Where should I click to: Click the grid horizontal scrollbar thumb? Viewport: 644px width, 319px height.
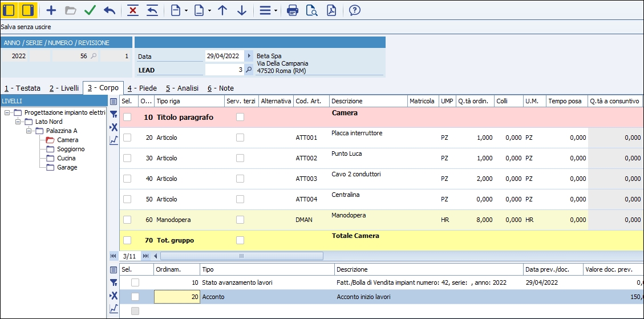tap(241, 256)
